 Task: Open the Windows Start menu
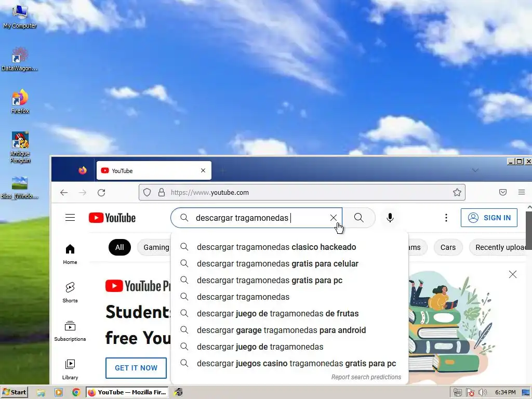point(14,392)
